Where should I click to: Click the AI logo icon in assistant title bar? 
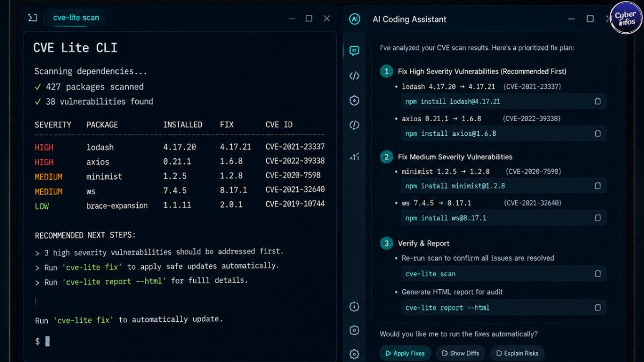pyautogui.click(x=354, y=19)
